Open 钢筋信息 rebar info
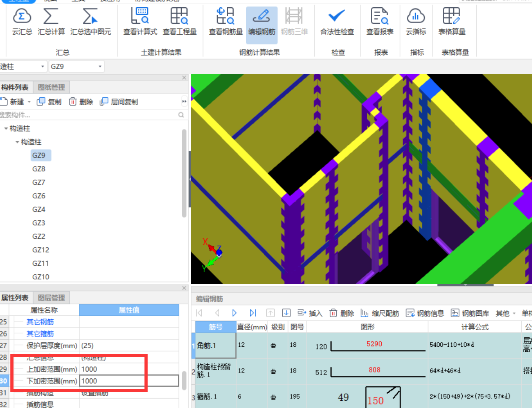 [425, 313]
